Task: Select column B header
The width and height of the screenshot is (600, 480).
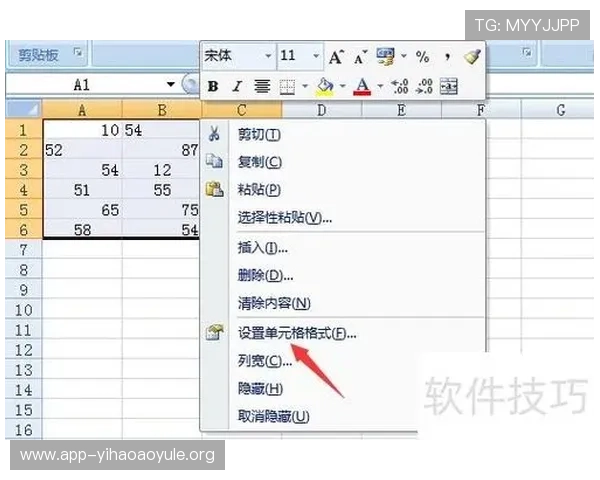Action: pyautogui.click(x=162, y=110)
